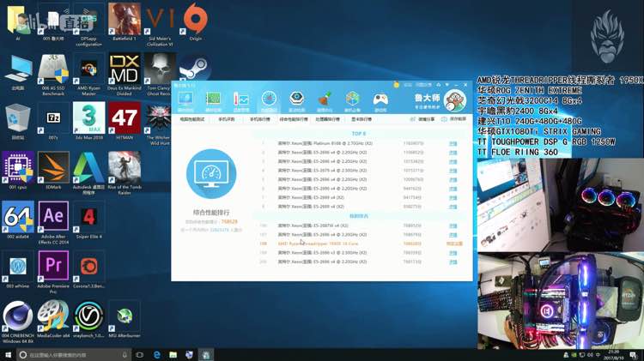Switch to the 手机排行榜 tab
The height and width of the screenshot is (361, 644).
pyautogui.click(x=260, y=119)
